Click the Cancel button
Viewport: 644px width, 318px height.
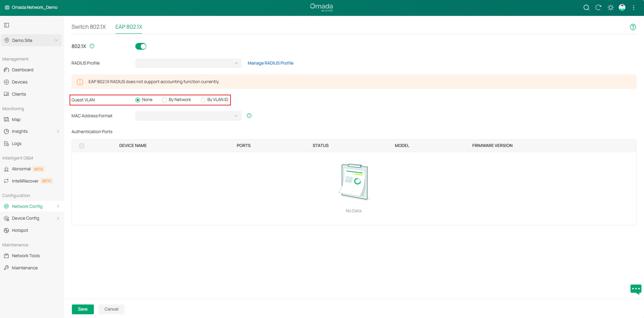pyautogui.click(x=111, y=309)
